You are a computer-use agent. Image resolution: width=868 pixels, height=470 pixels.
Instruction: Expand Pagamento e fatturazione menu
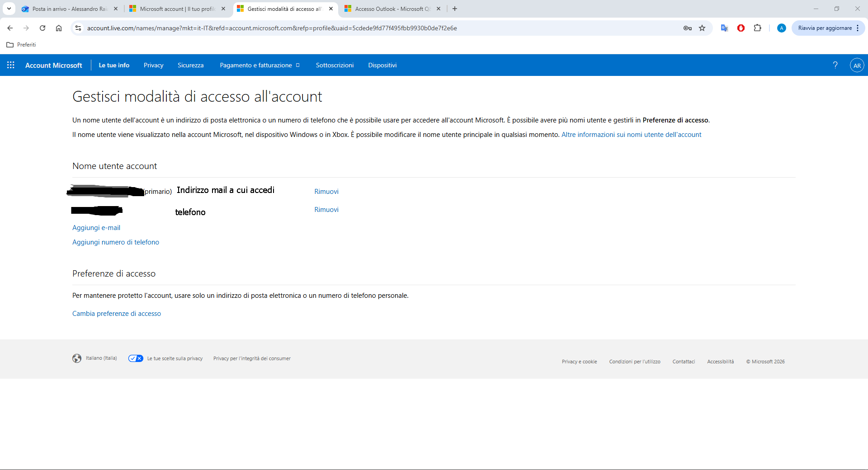260,65
